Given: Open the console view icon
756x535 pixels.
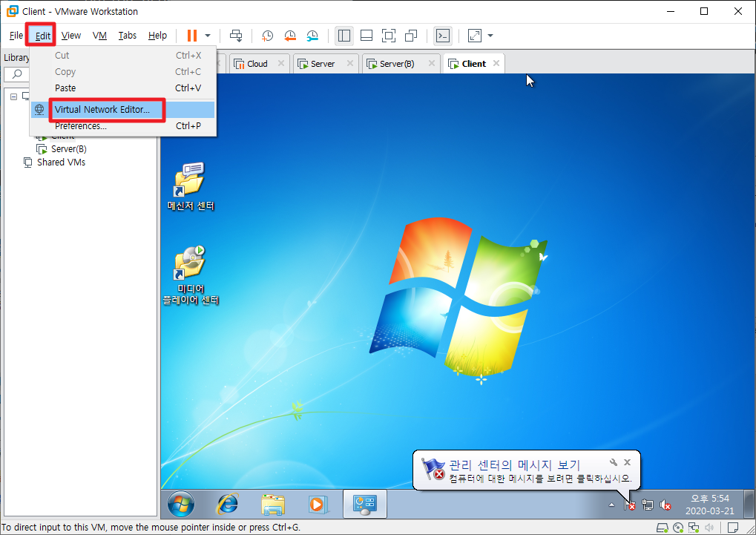Looking at the screenshot, I should click(443, 36).
